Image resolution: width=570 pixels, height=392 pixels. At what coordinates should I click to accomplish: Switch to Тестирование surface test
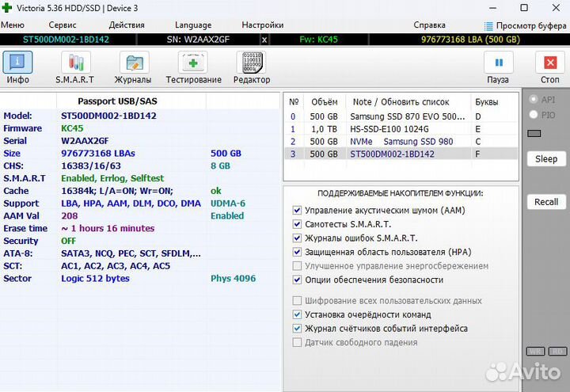(193, 67)
